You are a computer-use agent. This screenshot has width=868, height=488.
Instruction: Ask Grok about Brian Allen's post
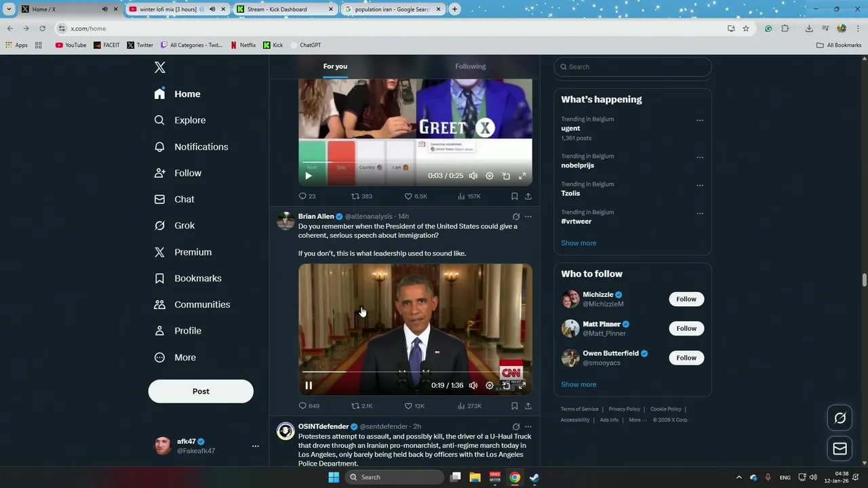tap(516, 217)
